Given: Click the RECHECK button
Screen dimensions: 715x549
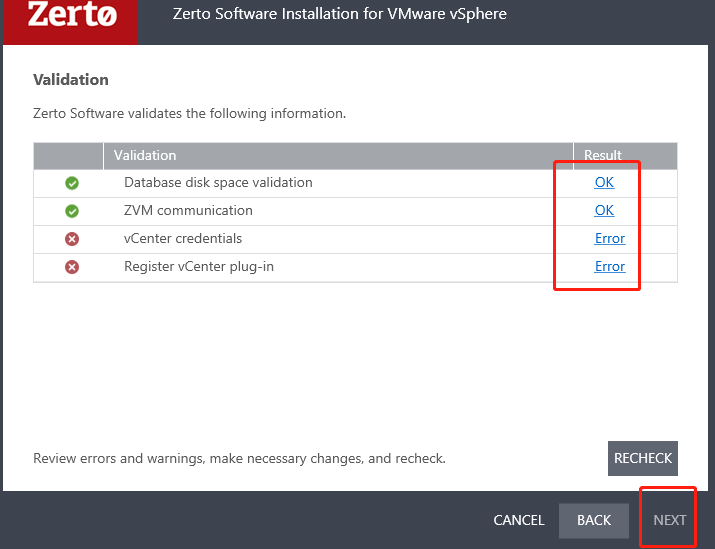Looking at the screenshot, I should (642, 458).
